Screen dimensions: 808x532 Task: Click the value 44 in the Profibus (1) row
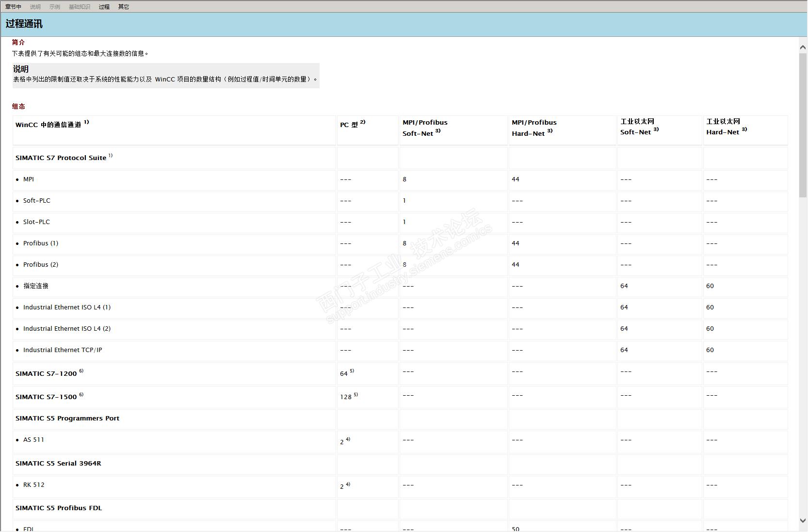click(516, 243)
